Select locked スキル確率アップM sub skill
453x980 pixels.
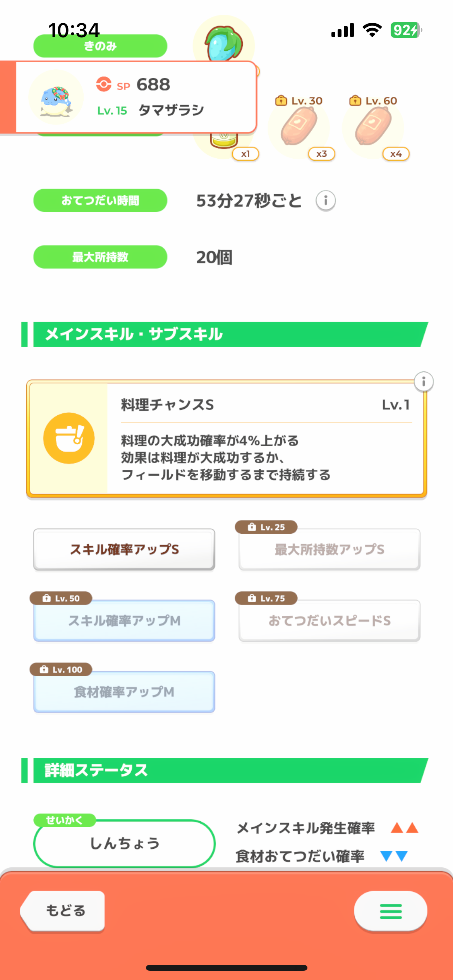[124, 620]
